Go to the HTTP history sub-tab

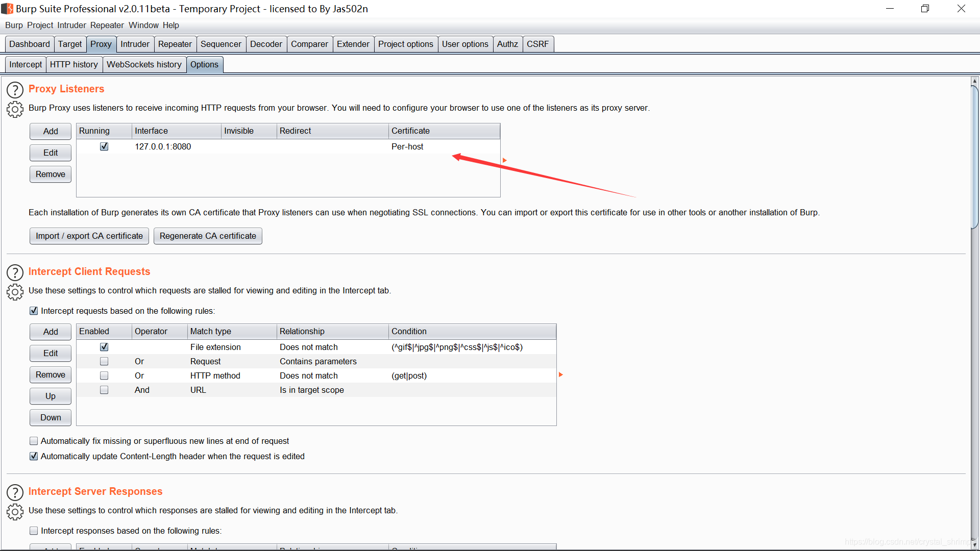pyautogui.click(x=74, y=64)
